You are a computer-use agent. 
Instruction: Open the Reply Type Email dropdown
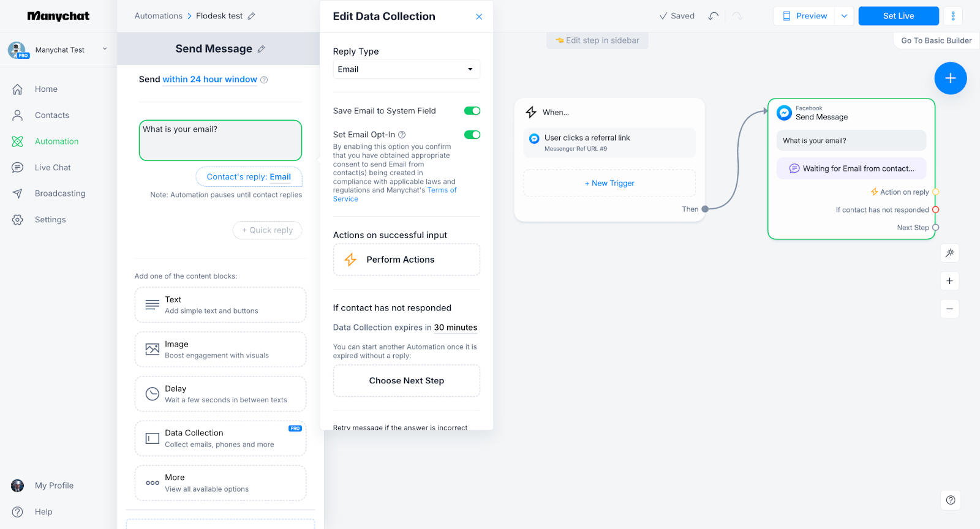click(x=406, y=69)
